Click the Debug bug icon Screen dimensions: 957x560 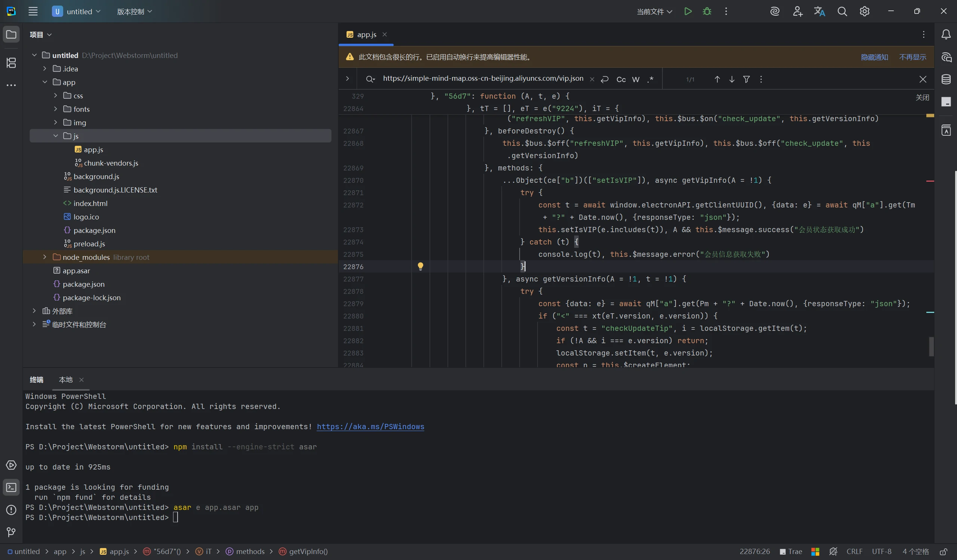(707, 11)
